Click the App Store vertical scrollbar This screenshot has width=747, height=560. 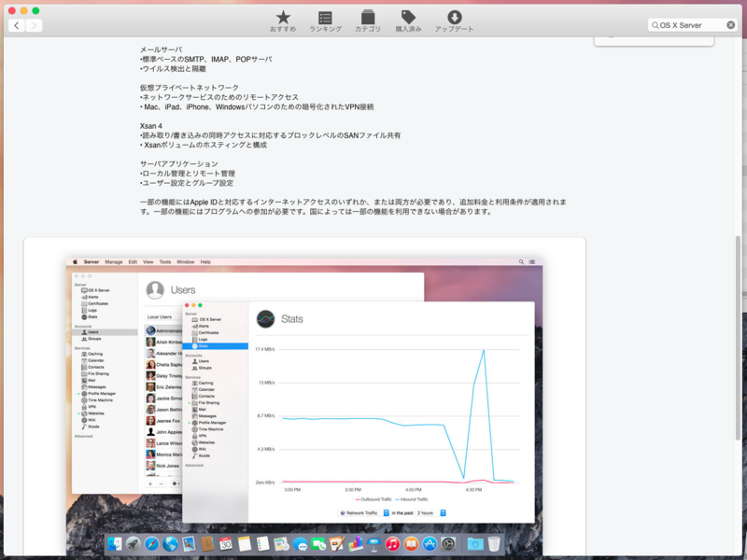[x=740, y=338]
